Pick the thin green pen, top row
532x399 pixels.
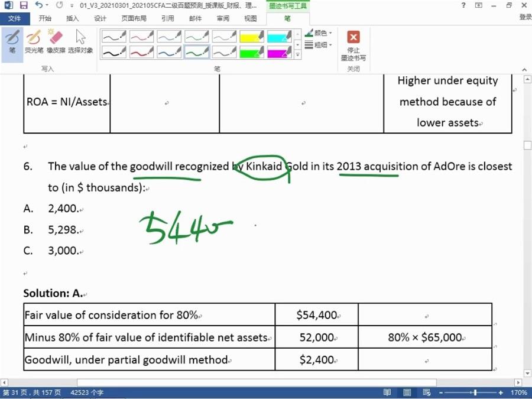point(196,36)
